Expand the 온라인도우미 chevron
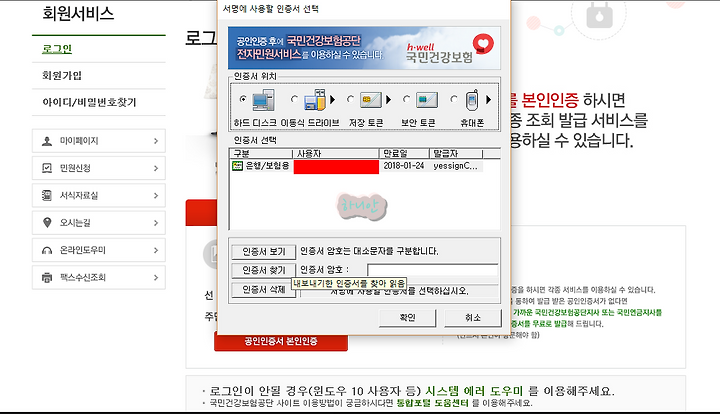 click(x=156, y=250)
